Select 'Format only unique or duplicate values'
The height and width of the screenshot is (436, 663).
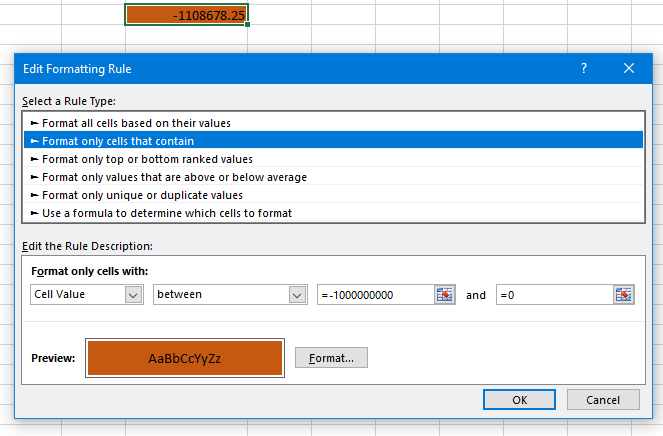point(333,195)
